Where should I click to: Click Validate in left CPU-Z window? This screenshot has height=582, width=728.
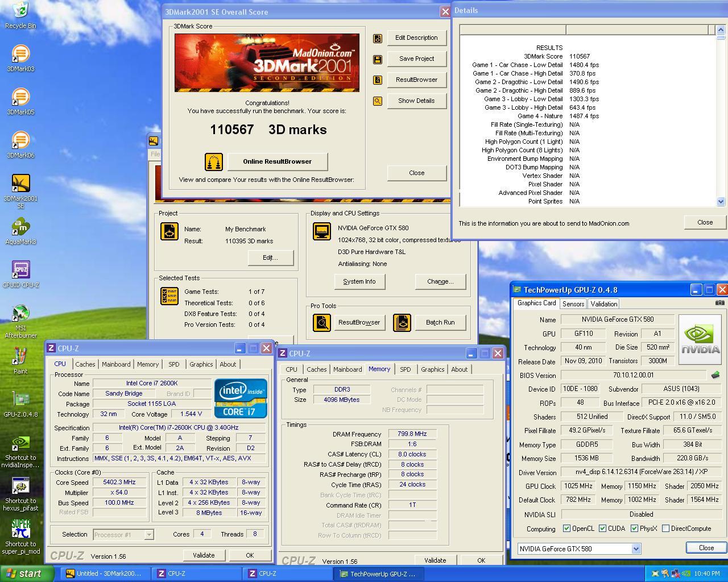[x=204, y=556]
